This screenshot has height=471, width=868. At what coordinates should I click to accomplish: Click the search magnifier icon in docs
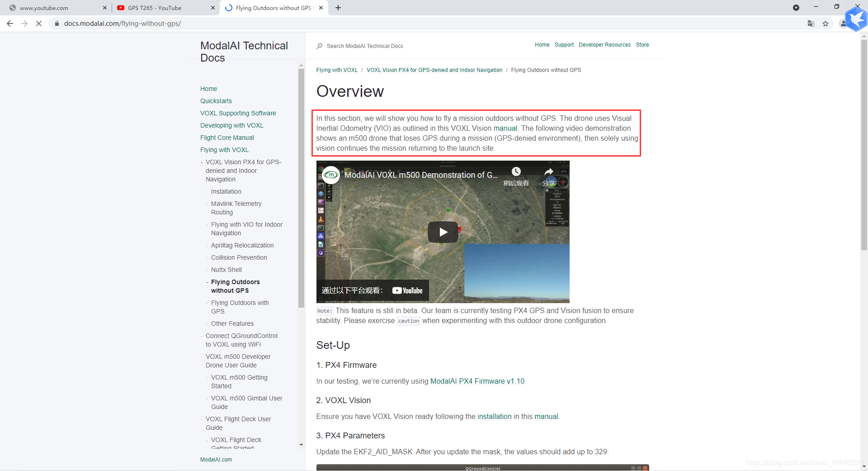(320, 46)
